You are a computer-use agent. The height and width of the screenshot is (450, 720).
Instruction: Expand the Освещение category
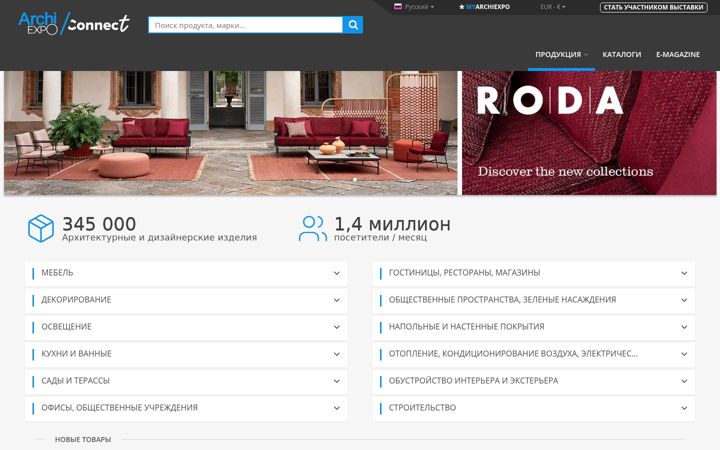tap(186, 327)
